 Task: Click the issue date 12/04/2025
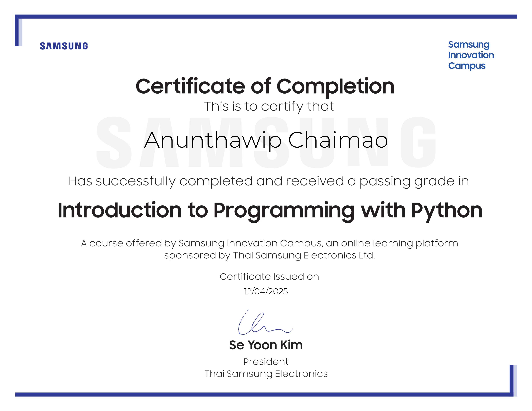point(266,291)
